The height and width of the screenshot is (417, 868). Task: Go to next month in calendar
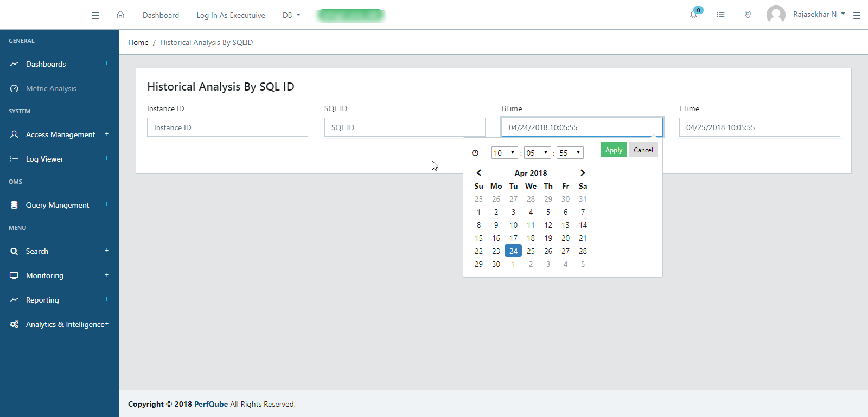(x=583, y=173)
